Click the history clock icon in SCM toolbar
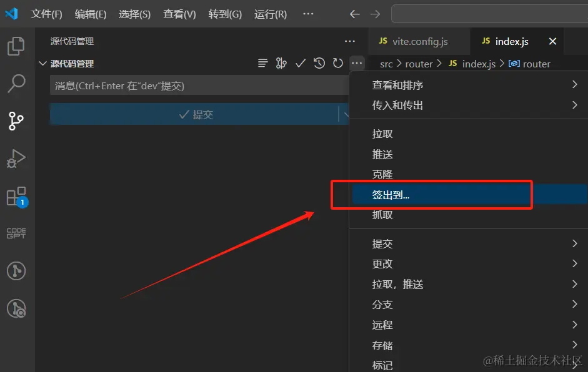 click(319, 63)
